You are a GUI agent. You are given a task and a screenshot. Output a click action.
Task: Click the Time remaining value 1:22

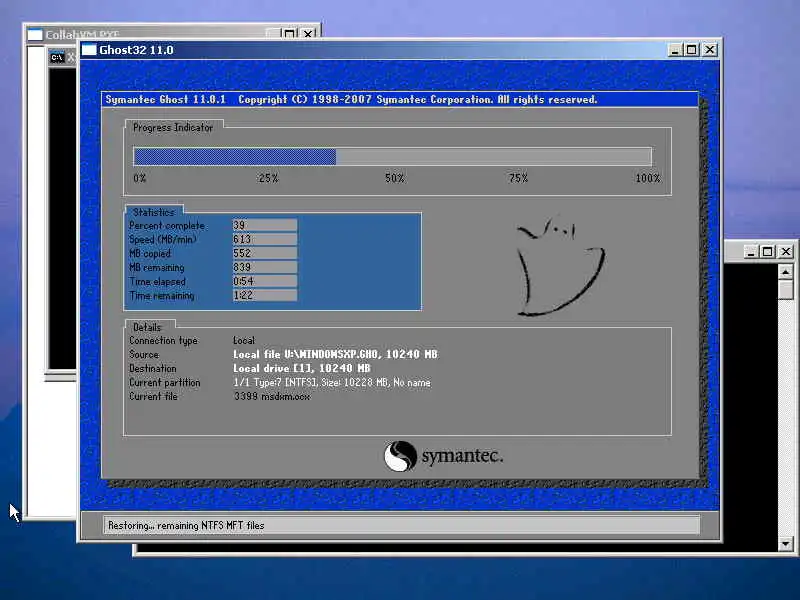coord(265,295)
